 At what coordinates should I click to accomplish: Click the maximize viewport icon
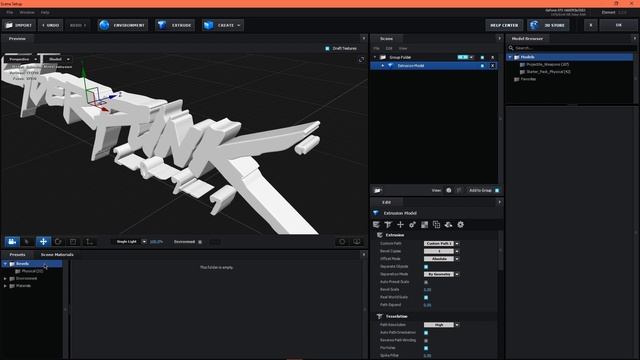point(361,60)
